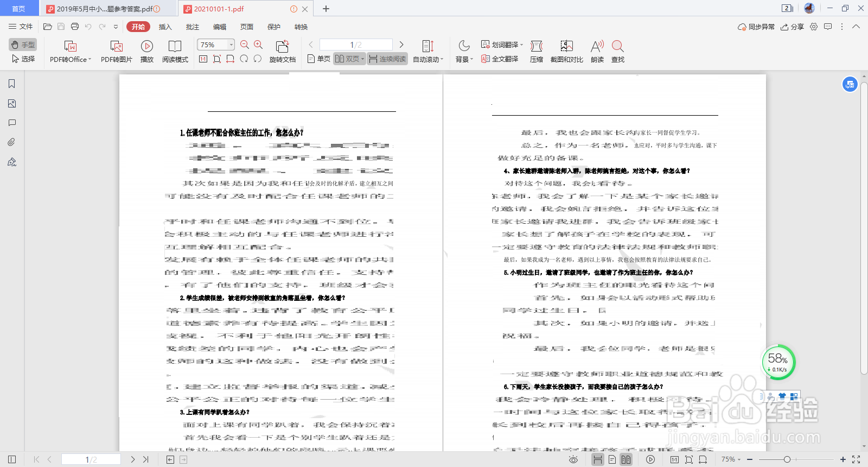The height and width of the screenshot is (467, 868).
Task: Toggle single page layout in status bar
Action: pyautogui.click(x=612, y=459)
